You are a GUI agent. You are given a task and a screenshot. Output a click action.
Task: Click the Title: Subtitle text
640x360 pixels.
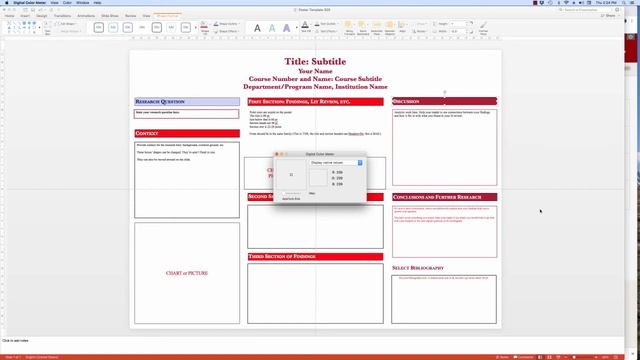click(x=315, y=61)
